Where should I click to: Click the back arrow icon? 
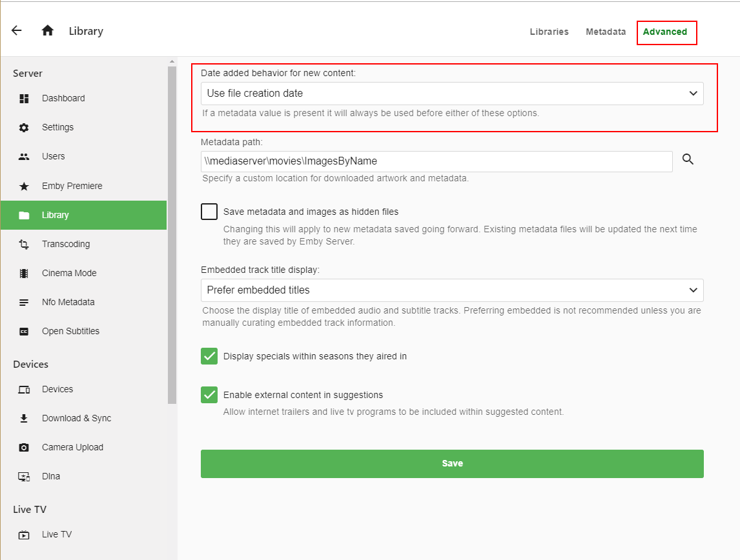pos(17,31)
